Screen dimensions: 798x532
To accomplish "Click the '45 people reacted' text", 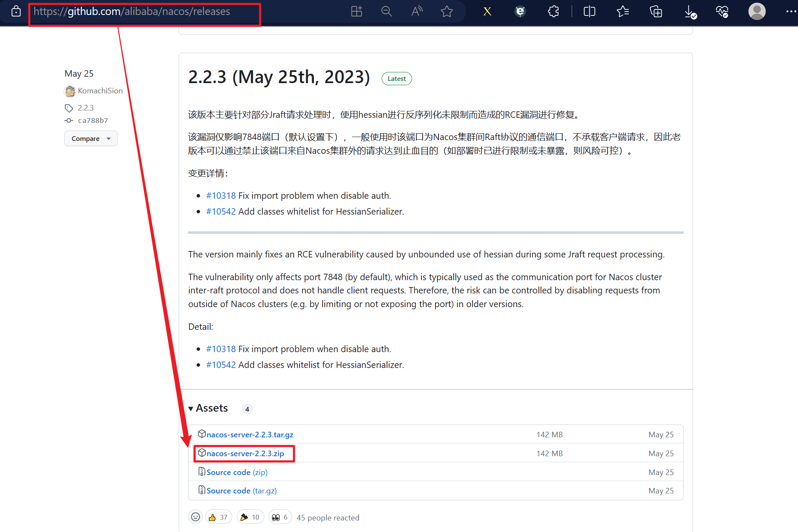I will point(328,518).
